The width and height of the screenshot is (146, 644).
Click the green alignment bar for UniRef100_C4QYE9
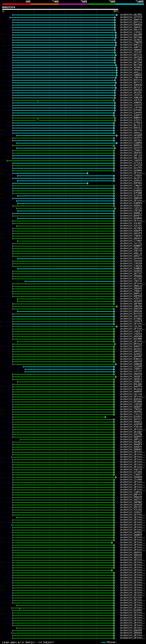tap(61, 161)
